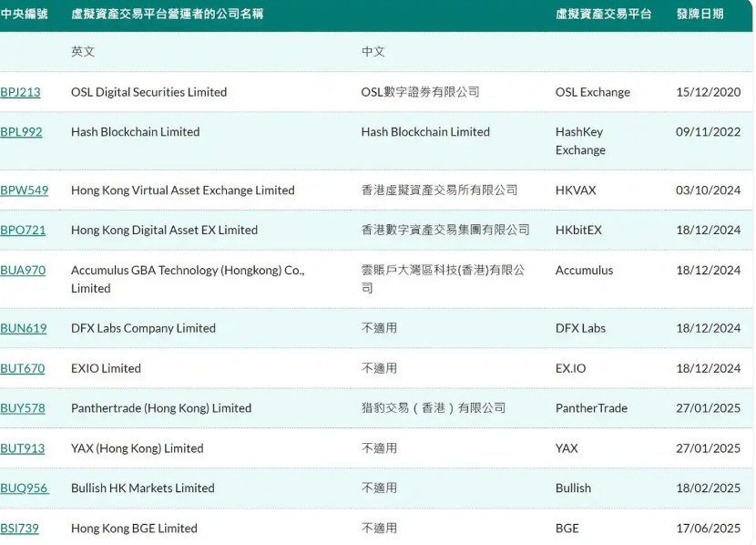Screen dimensions: 756x545
Task: Open central number link BUN619
Action: click(x=24, y=328)
